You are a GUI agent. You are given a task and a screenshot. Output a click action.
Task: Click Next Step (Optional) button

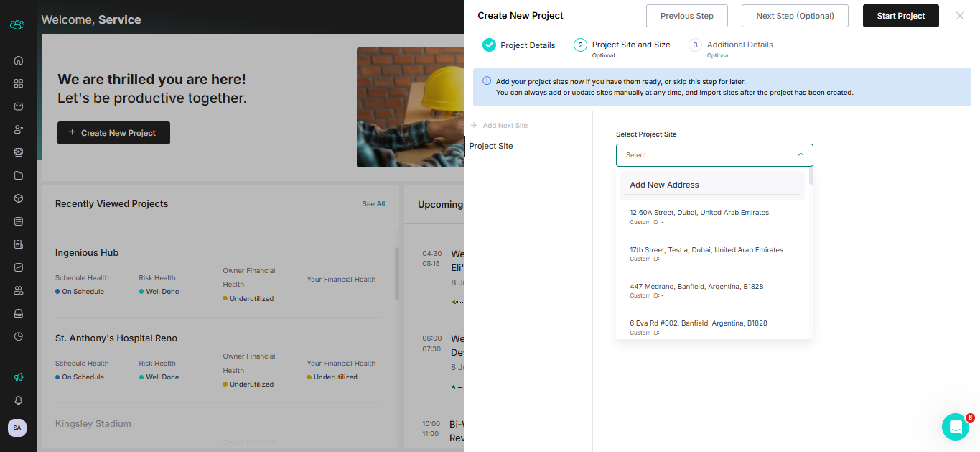(x=795, y=16)
